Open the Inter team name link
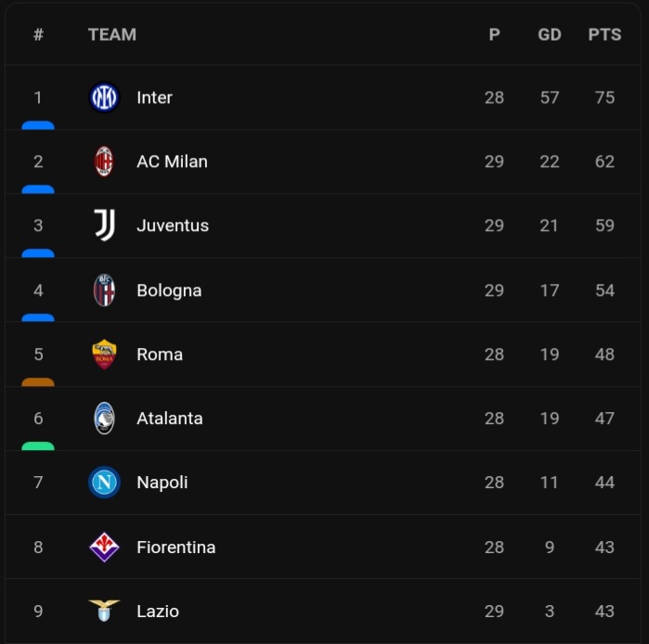 (154, 97)
